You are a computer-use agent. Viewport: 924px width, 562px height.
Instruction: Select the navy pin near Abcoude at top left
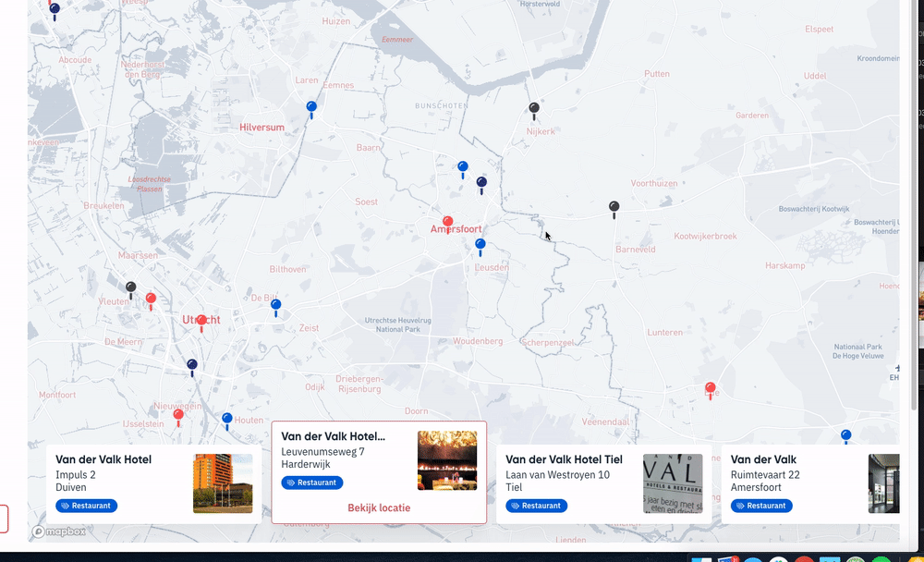tap(55, 12)
